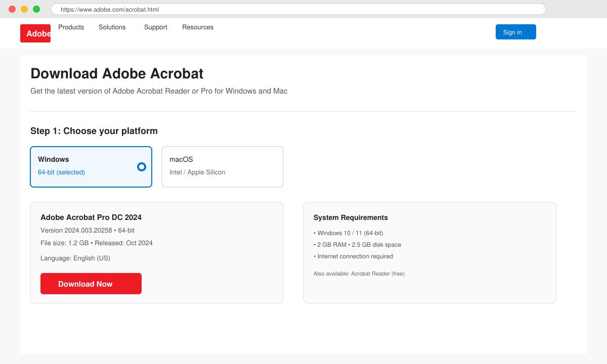Click "Version 2024.003.20258 • 64-bit" text

click(x=88, y=231)
